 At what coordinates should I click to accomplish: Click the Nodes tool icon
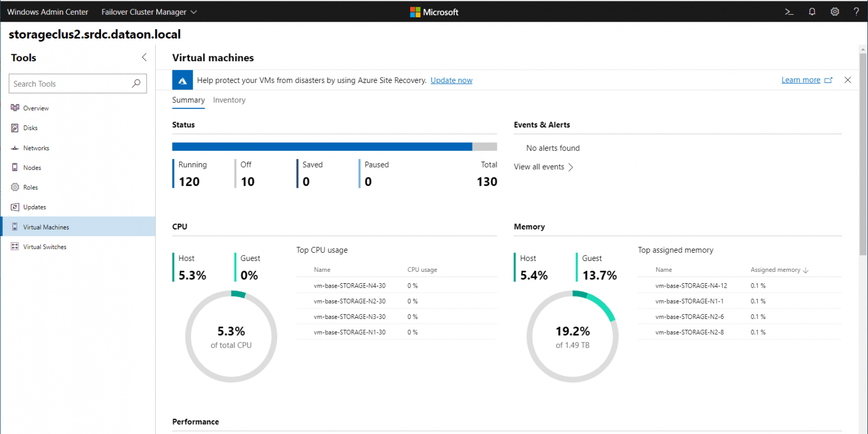click(15, 167)
